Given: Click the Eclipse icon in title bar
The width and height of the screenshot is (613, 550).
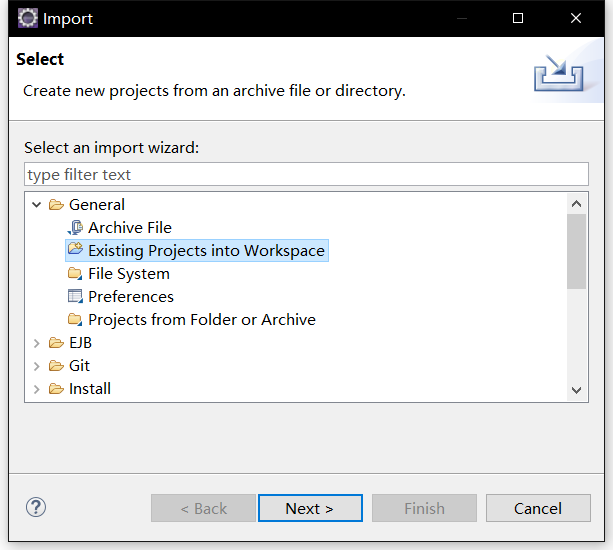Looking at the screenshot, I should point(28,18).
